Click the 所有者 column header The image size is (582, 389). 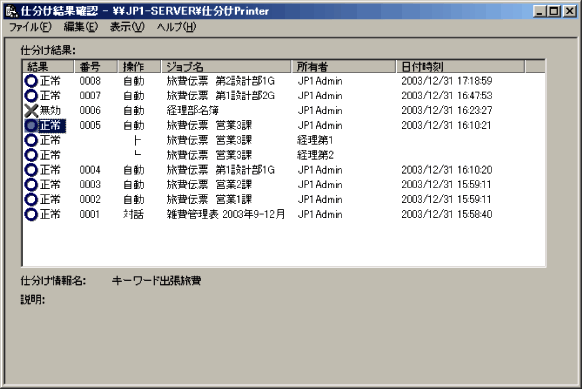(x=344, y=67)
